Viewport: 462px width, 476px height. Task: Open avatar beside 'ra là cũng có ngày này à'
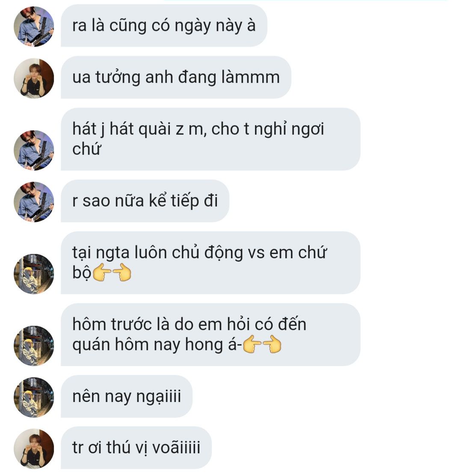pos(34,27)
